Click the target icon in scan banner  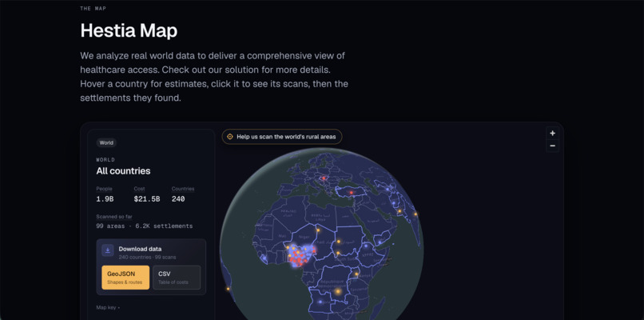pos(230,137)
